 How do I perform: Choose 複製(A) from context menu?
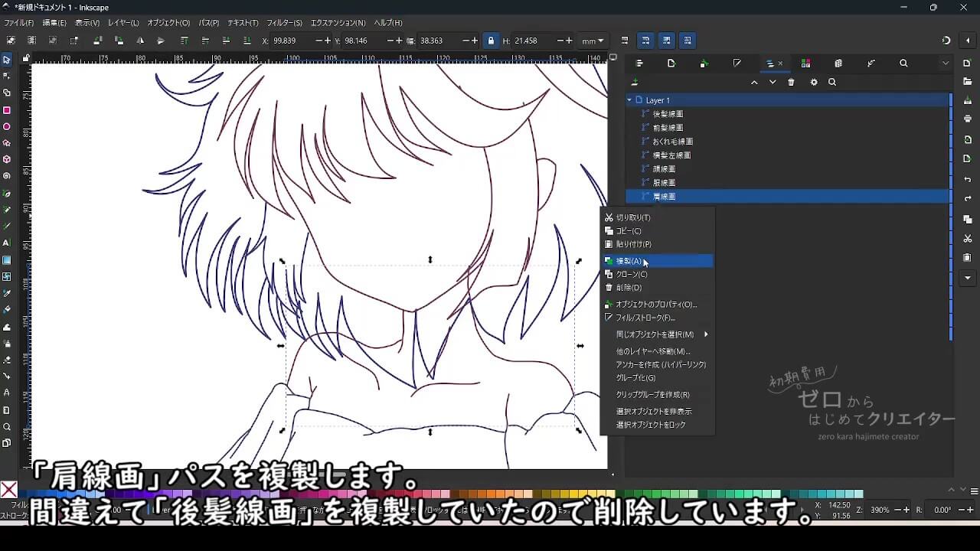point(629,261)
